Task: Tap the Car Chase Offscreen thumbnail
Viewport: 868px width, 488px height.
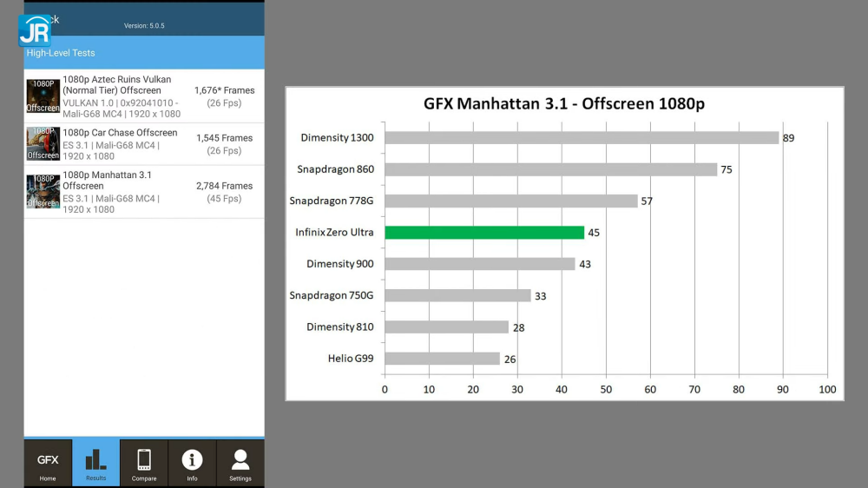Action: click(43, 143)
